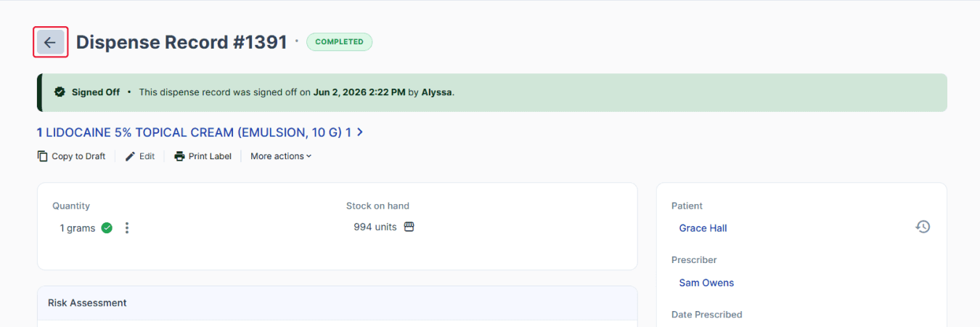This screenshot has width=980, height=327.
Task: Open patient Grace Hall's profile
Action: click(x=703, y=228)
